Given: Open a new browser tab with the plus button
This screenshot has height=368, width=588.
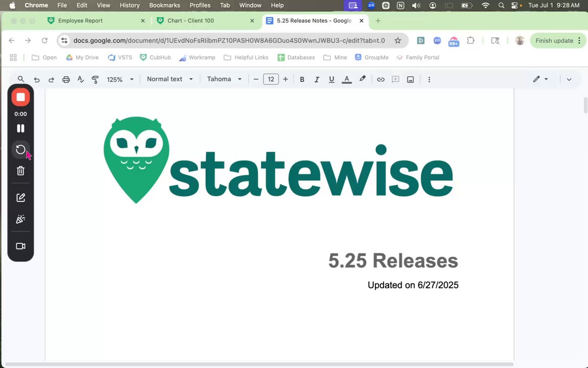Looking at the screenshot, I should tap(378, 21).
